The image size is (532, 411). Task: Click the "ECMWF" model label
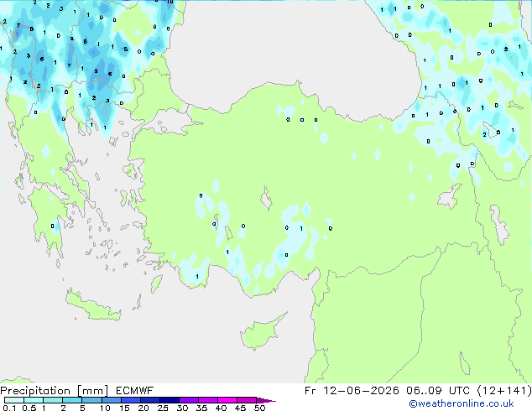(135, 391)
